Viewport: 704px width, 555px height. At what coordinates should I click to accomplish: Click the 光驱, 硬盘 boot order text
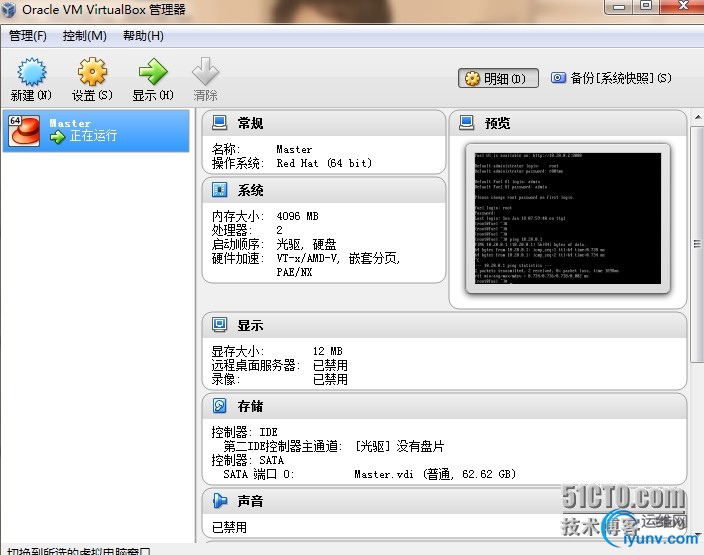click(306, 244)
